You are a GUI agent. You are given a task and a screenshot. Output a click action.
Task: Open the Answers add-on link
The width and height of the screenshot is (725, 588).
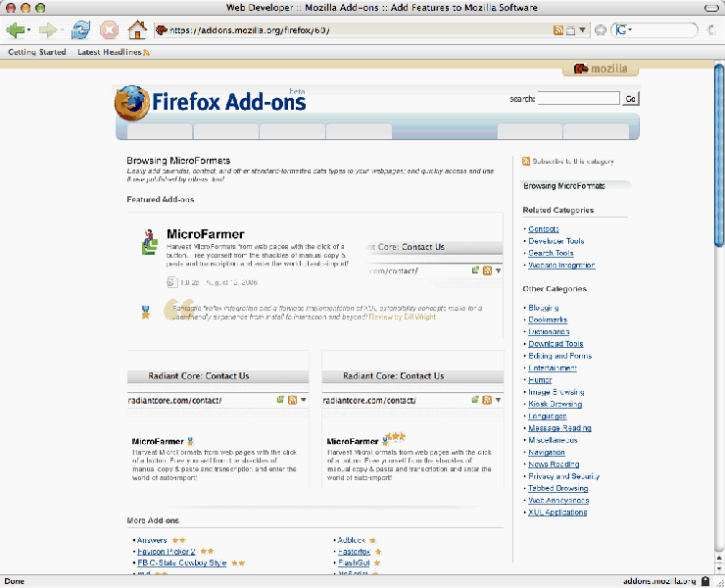tap(152, 540)
